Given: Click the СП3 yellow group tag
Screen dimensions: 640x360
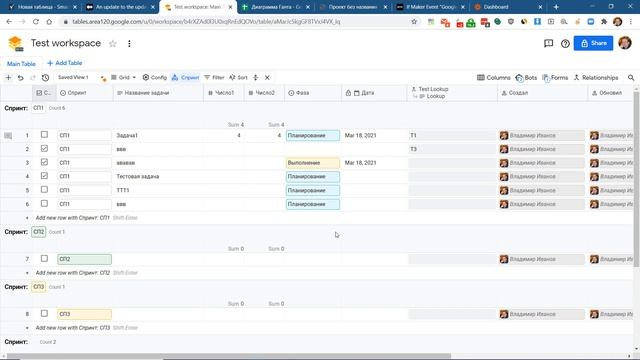Looking at the screenshot, I should 39,287.
